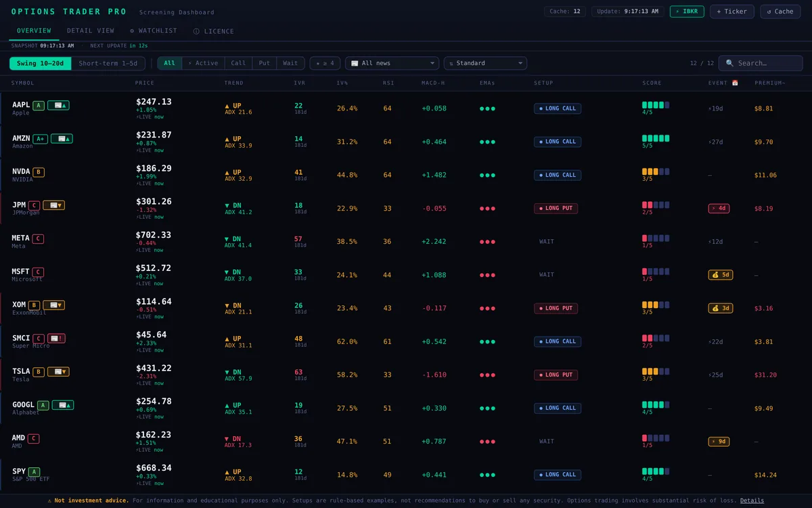Click the + Ticker button
Screen dimensions: 812x508
pyautogui.click(x=732, y=12)
